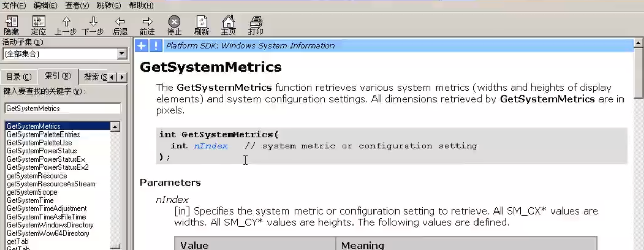The image size is (644, 250).
Task: Select GetSystemWindowsDirectory index entry
Action: [50, 225]
